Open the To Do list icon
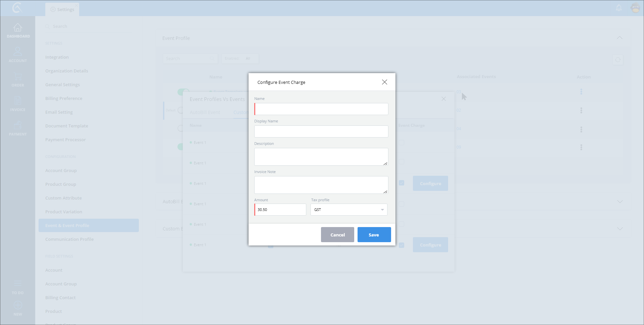 click(18, 284)
